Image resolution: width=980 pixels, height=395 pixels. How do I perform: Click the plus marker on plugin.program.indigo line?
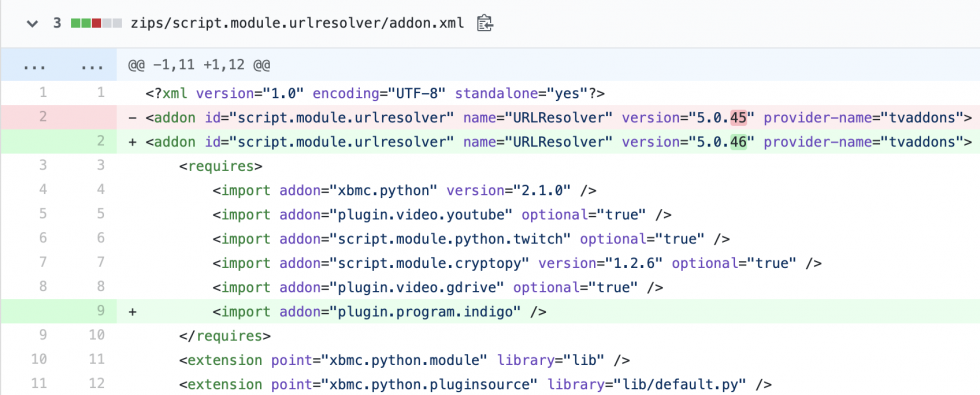[132, 311]
